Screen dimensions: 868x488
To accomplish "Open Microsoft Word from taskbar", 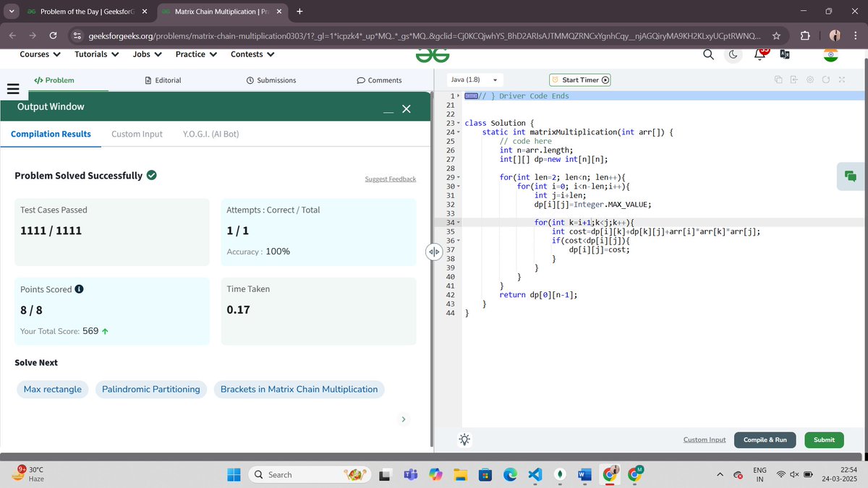I will 583,474.
